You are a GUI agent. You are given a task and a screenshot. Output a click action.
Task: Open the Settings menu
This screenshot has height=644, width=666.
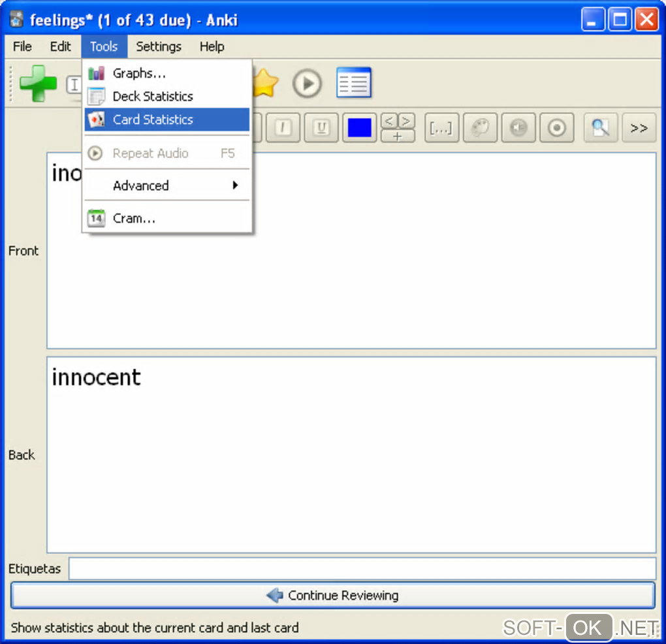(x=159, y=46)
